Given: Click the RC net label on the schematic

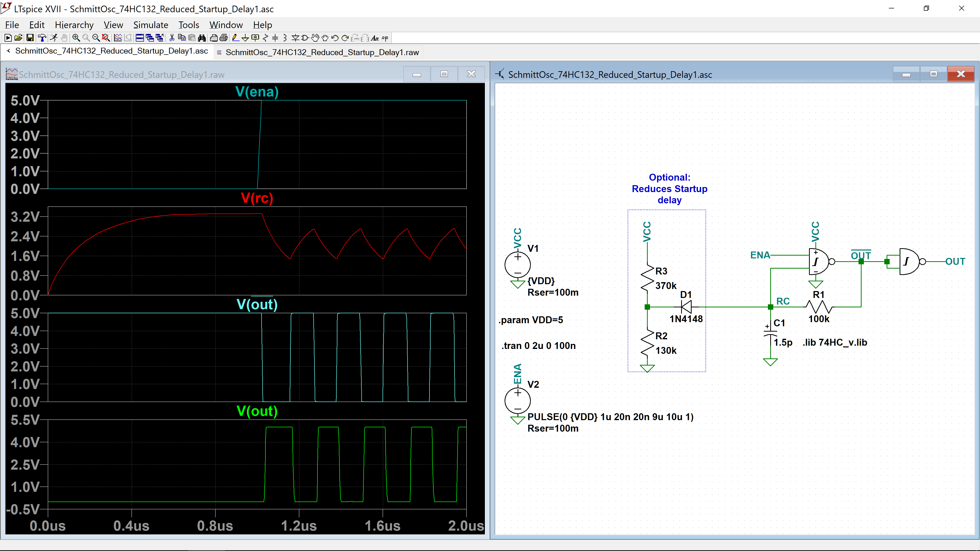Looking at the screenshot, I should click(783, 301).
